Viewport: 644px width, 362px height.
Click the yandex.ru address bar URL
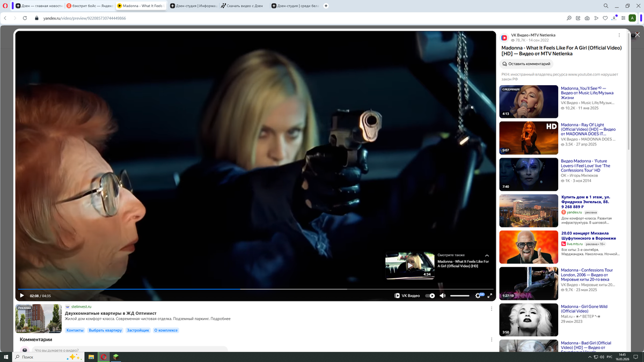85,18
